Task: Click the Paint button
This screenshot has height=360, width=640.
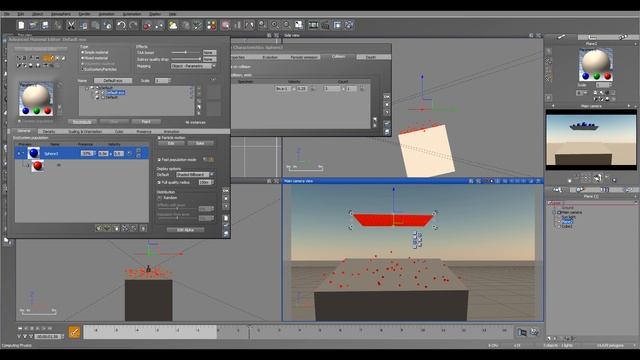Action: pyautogui.click(x=146, y=122)
